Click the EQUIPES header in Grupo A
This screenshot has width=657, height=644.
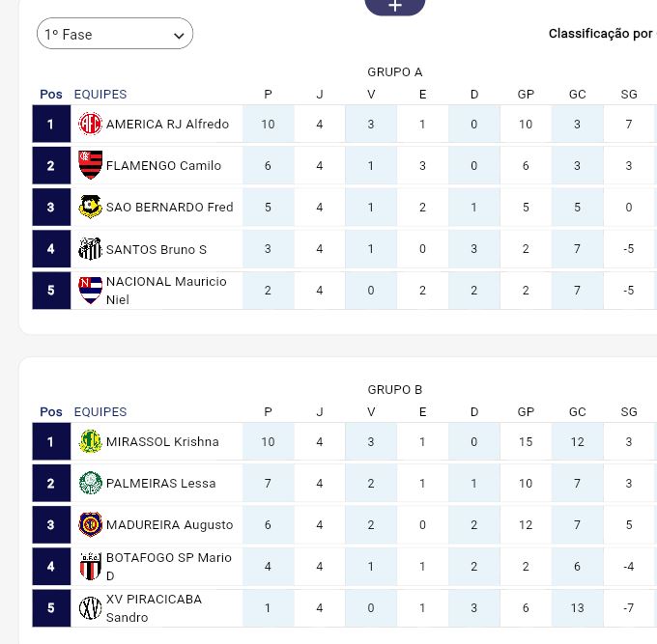100,94
